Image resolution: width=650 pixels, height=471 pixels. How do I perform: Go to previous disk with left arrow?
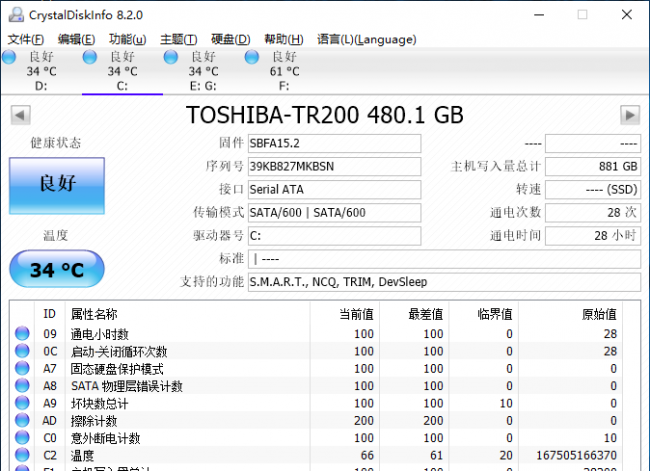[20, 115]
